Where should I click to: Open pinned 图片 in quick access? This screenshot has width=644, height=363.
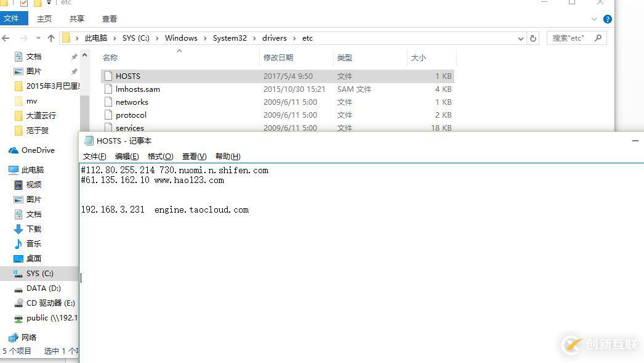tap(34, 71)
